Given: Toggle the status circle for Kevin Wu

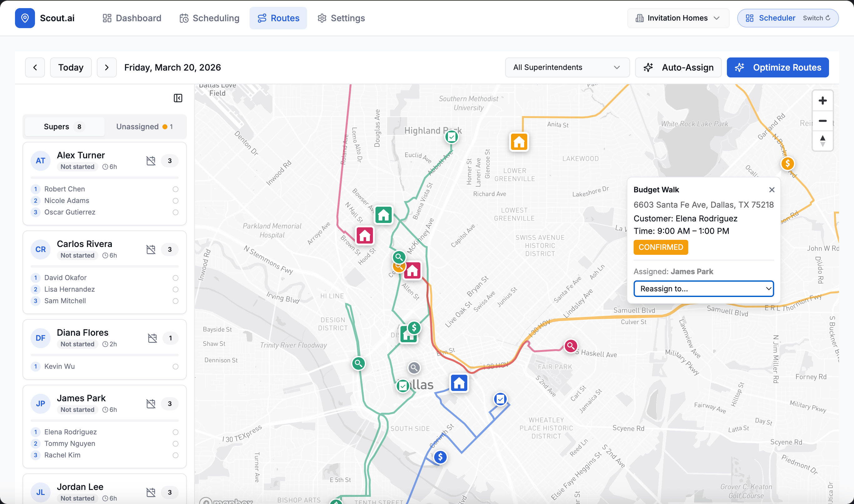Looking at the screenshot, I should (175, 367).
